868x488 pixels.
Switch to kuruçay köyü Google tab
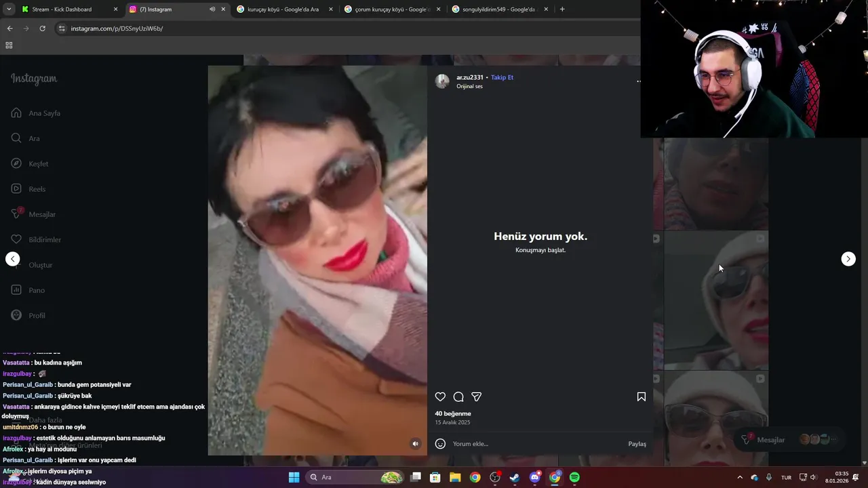(284, 9)
